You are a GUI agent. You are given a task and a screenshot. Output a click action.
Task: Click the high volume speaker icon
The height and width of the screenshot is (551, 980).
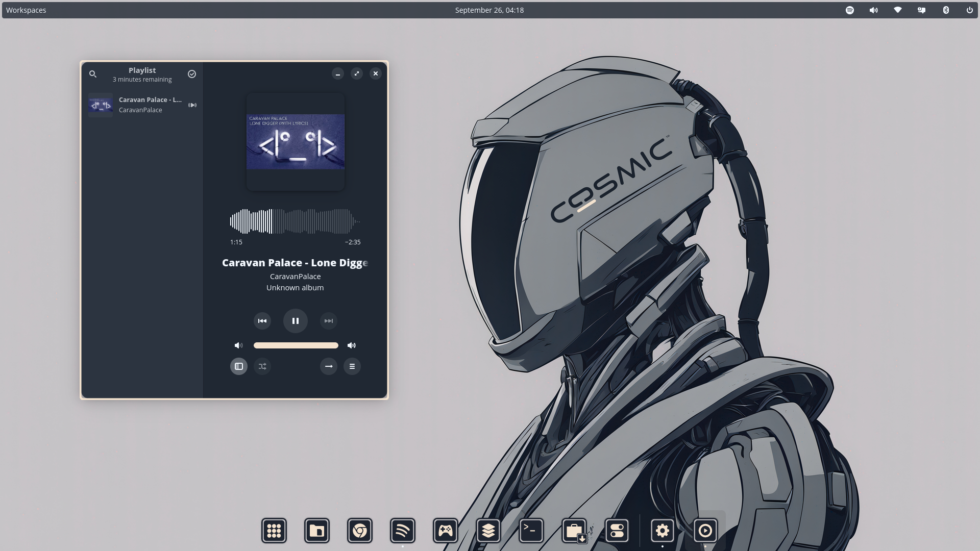point(352,345)
